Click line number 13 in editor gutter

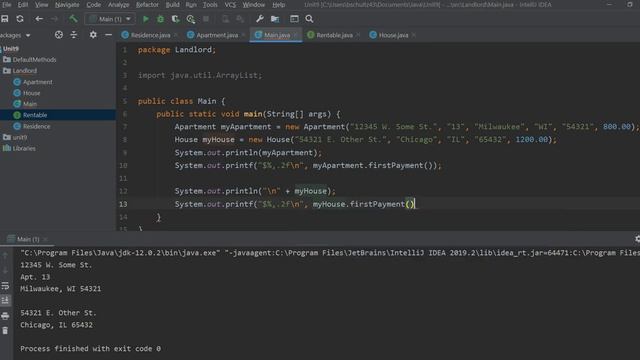[123, 204]
